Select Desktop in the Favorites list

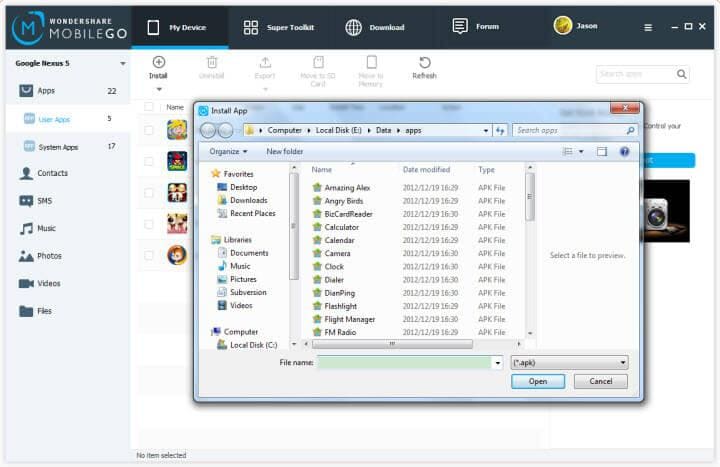click(243, 187)
